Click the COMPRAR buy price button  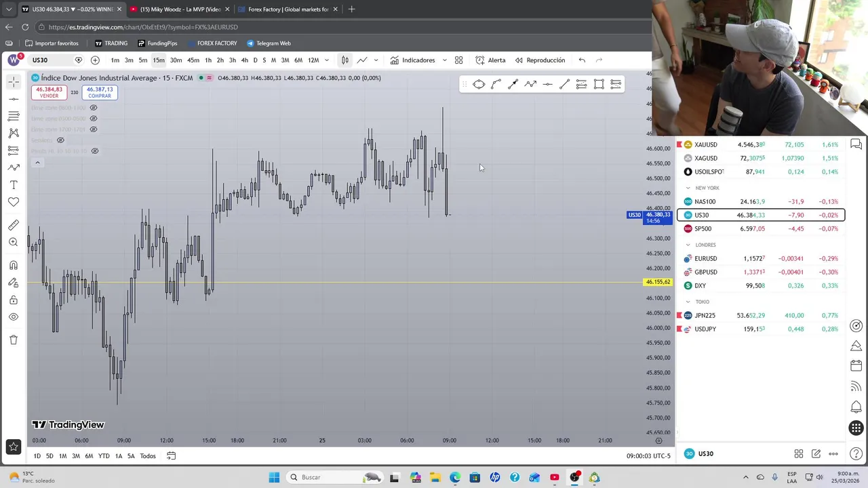tap(100, 92)
